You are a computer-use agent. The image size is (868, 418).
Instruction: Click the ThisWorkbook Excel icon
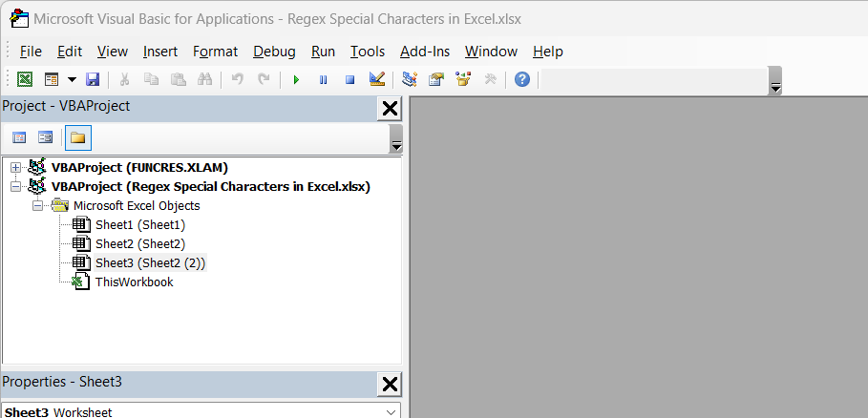point(81,282)
